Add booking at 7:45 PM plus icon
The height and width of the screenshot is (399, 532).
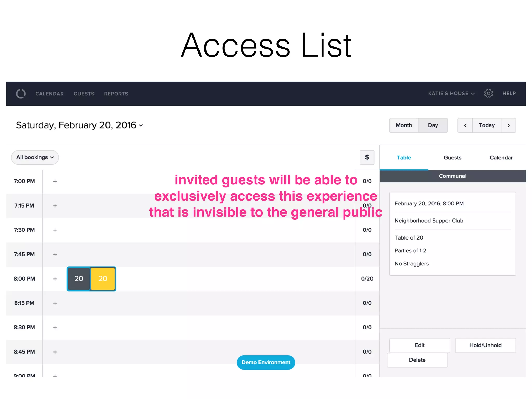(x=55, y=255)
